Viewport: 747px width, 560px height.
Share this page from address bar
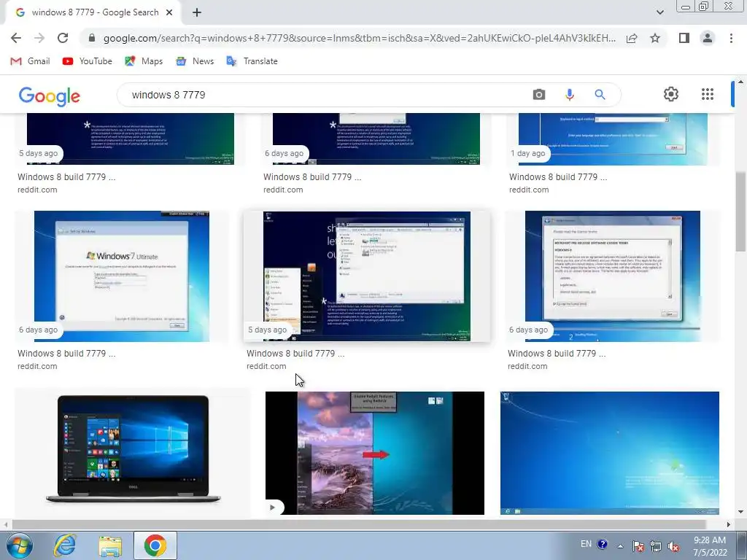pos(632,38)
